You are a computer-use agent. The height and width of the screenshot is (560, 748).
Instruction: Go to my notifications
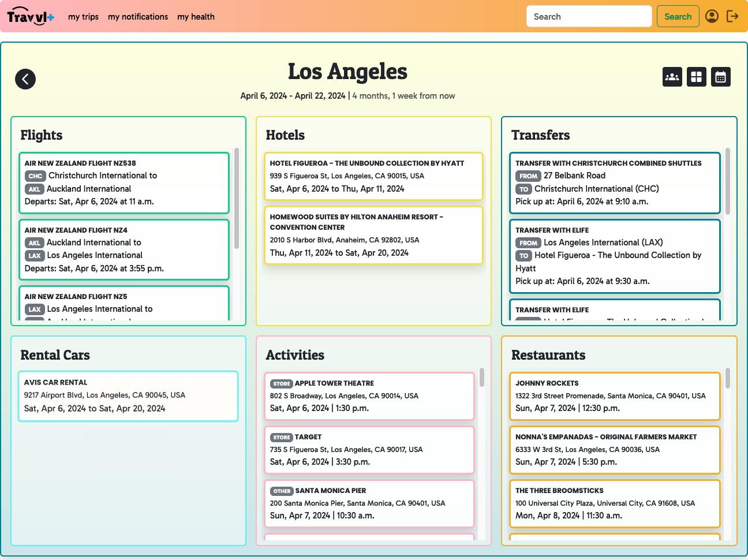(138, 17)
